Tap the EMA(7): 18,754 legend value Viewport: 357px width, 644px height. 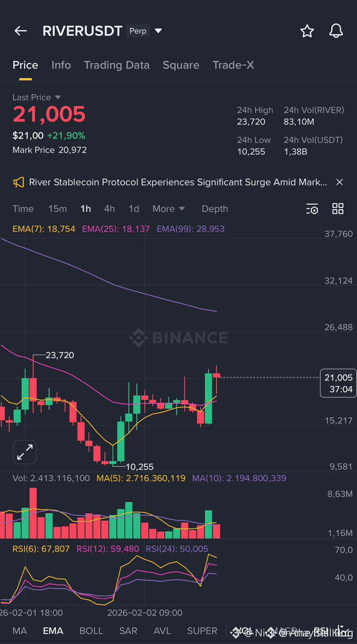tap(44, 229)
